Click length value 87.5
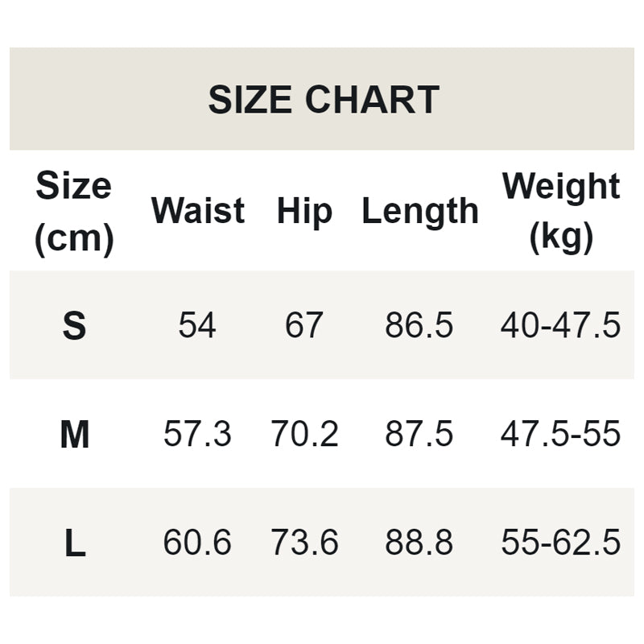 tap(419, 435)
